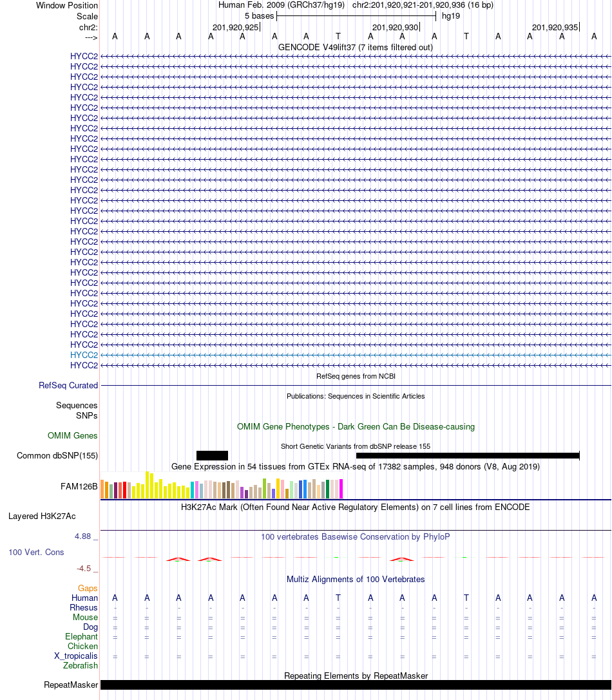Select the long black dbSNP variant item
This screenshot has height=700, width=612.
468,455
